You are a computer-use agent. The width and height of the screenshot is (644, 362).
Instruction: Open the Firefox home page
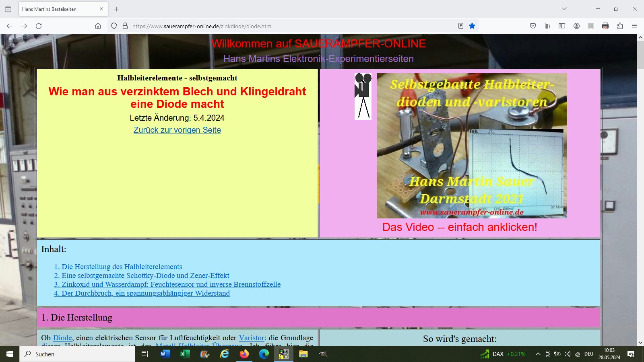point(98,26)
